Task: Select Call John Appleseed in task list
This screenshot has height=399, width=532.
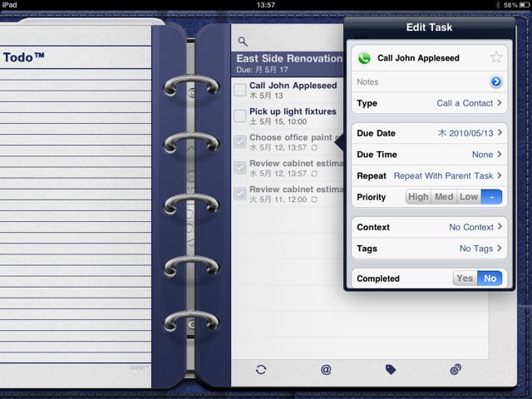Action: pos(293,86)
